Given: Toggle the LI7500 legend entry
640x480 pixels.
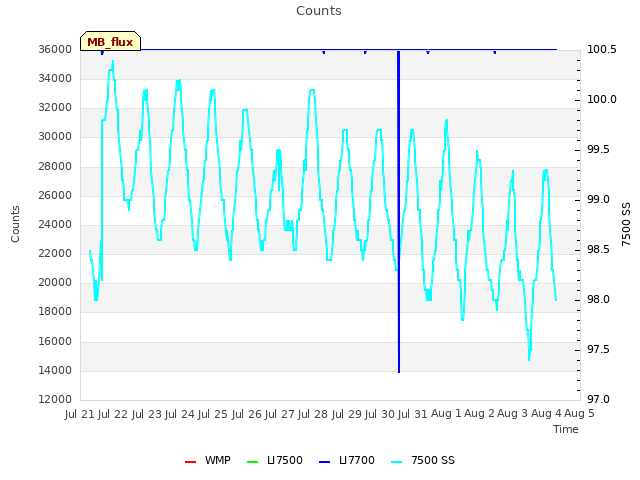Looking at the screenshot, I should (275, 460).
